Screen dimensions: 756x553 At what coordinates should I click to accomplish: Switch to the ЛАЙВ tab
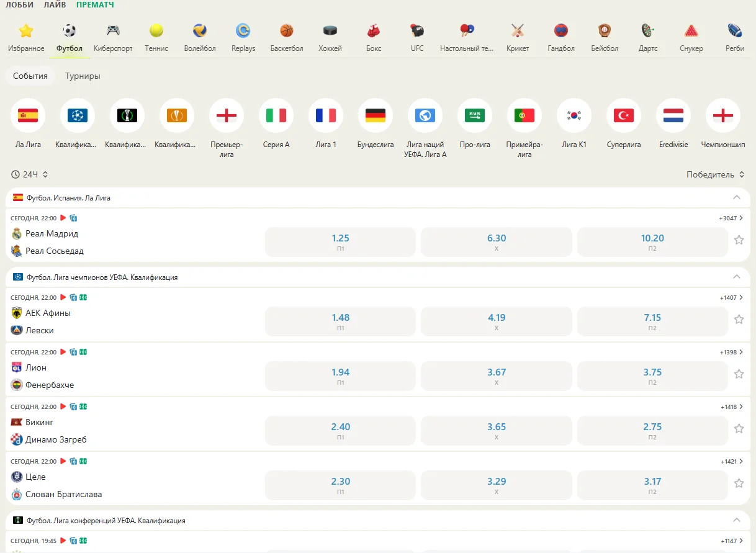click(x=55, y=5)
